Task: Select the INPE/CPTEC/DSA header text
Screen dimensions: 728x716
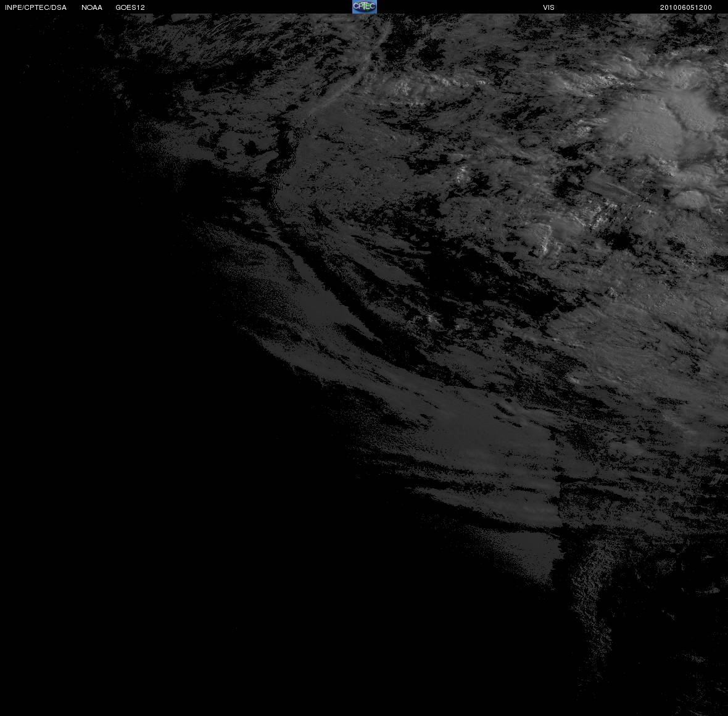Action: [36, 7]
